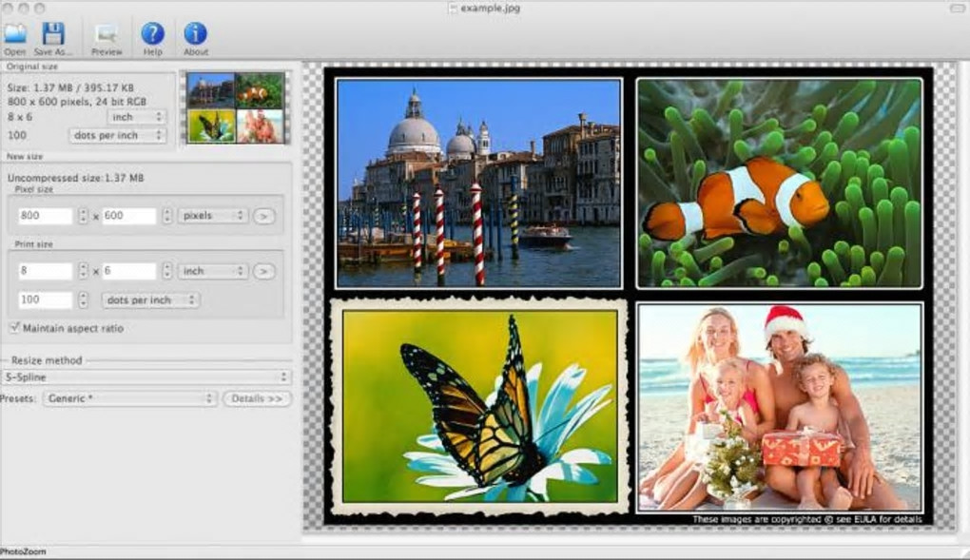The image size is (970, 560).
Task: Click the Save As floppy disk icon
Action: click(53, 35)
